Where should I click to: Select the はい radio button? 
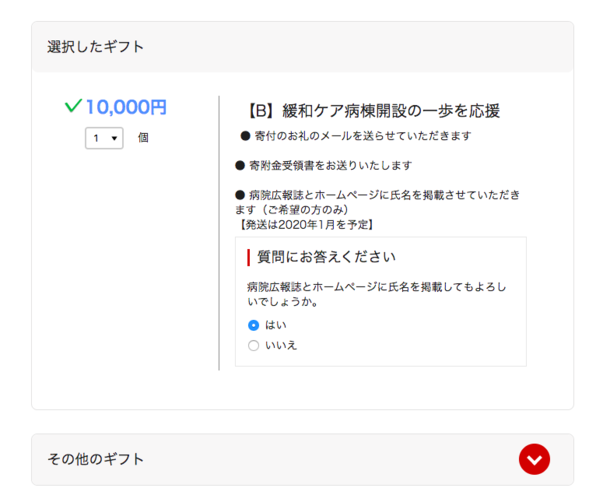[253, 325]
